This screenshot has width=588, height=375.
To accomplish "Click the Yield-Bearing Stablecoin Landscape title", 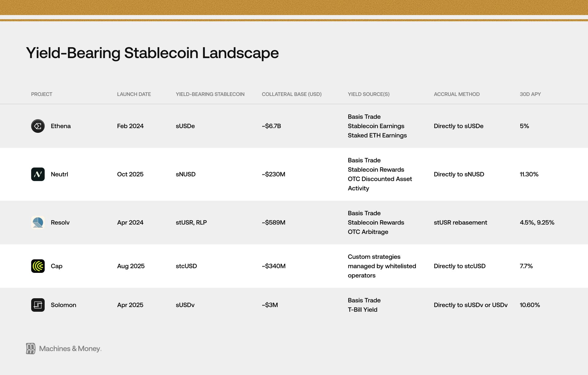I will coord(152,53).
